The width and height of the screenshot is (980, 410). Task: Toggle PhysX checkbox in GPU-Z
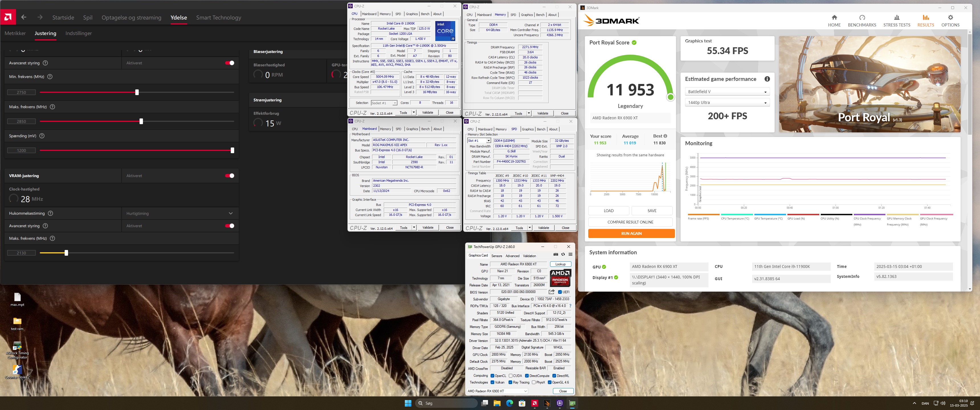pyautogui.click(x=534, y=383)
